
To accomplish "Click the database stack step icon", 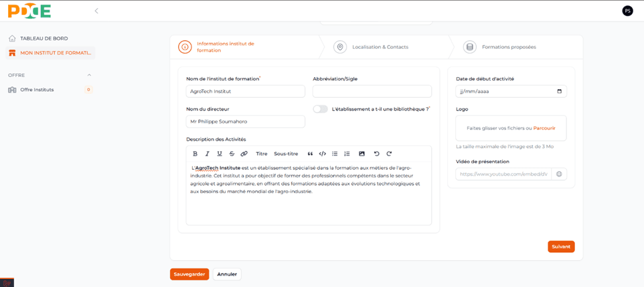I will click(470, 47).
